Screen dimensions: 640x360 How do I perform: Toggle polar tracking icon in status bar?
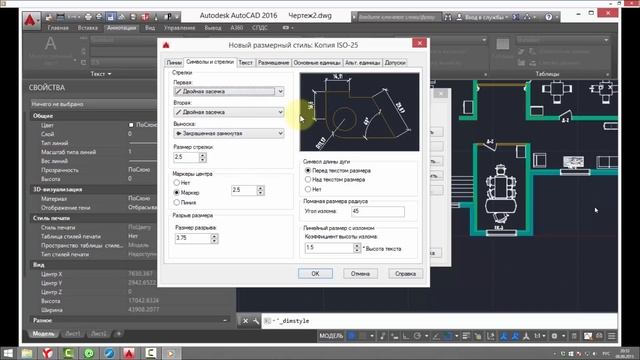pos(417,336)
